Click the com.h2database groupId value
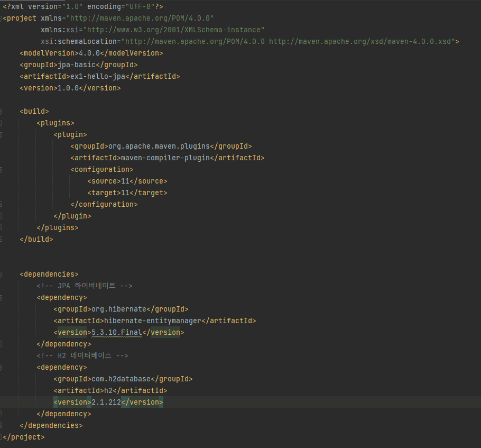The image size is (481, 448). click(x=121, y=379)
